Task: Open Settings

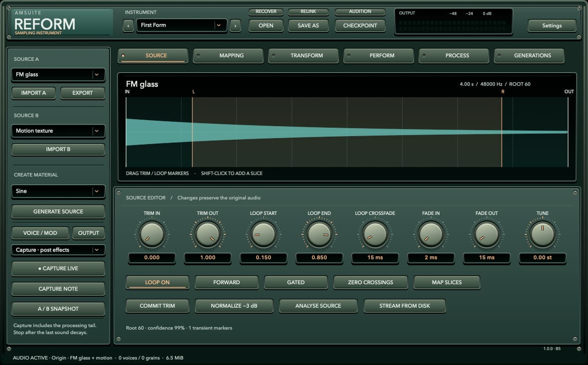Action: coord(552,25)
